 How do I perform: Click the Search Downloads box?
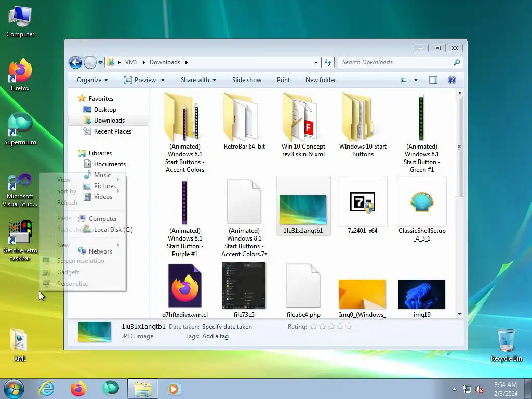tap(401, 62)
